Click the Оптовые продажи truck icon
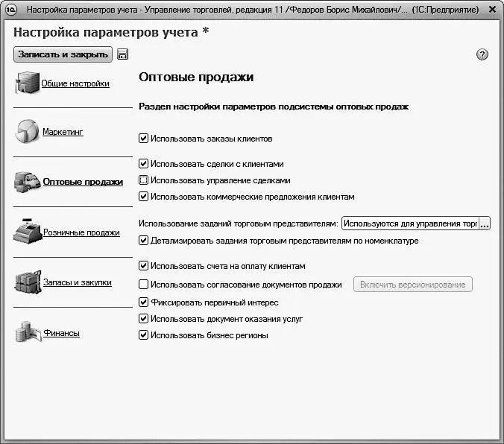Screen dimensions: 504x444 27,181
